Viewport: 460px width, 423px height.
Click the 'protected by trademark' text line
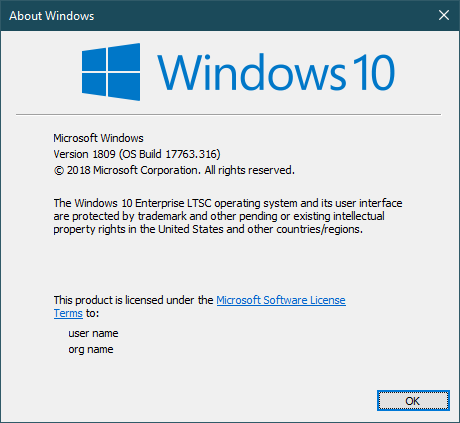tap(219, 216)
